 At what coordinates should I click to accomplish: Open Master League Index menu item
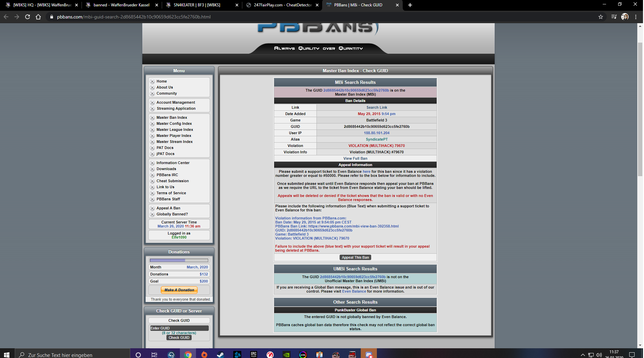click(175, 130)
